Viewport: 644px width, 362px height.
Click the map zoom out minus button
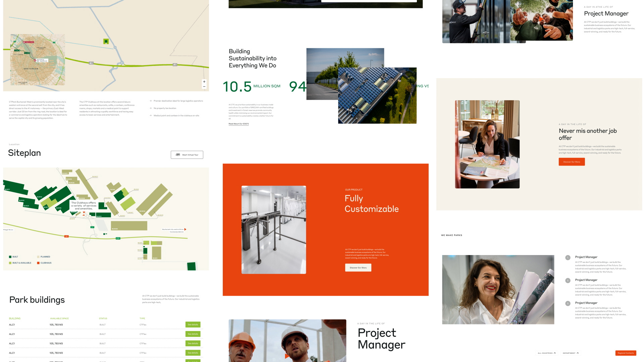click(x=204, y=86)
